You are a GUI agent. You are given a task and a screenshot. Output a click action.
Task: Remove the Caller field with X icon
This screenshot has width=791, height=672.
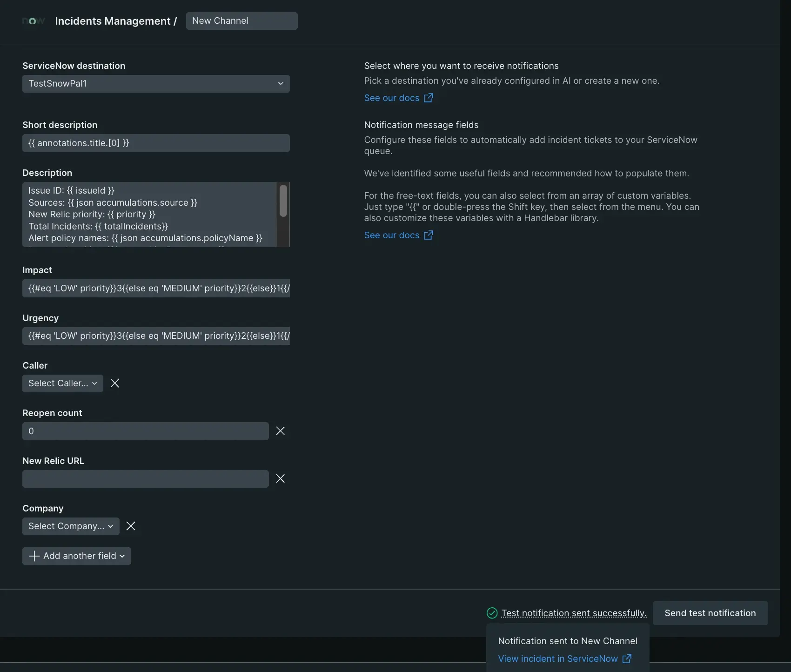pyautogui.click(x=115, y=383)
